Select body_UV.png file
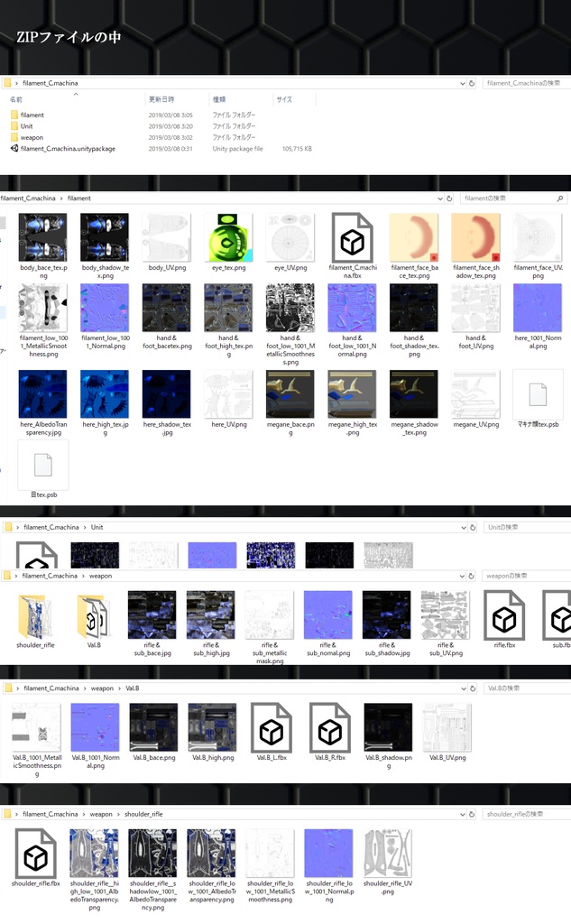The image size is (571, 924). 167,242
